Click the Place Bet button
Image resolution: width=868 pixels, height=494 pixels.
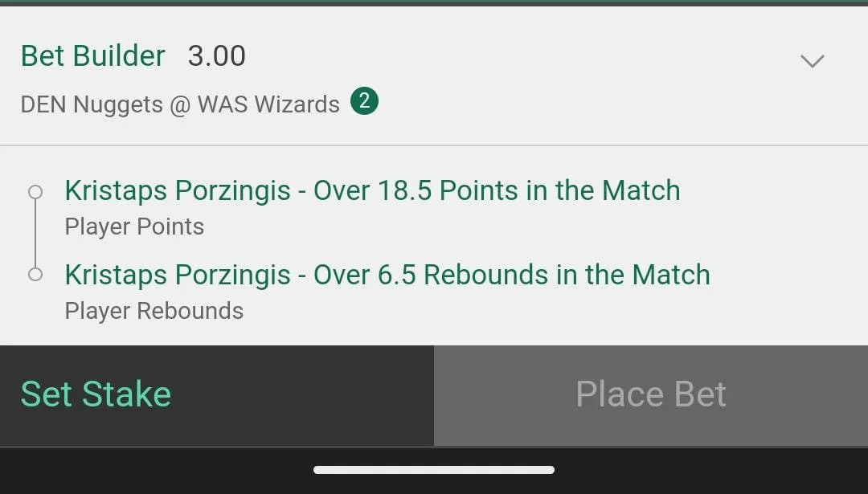tap(651, 395)
